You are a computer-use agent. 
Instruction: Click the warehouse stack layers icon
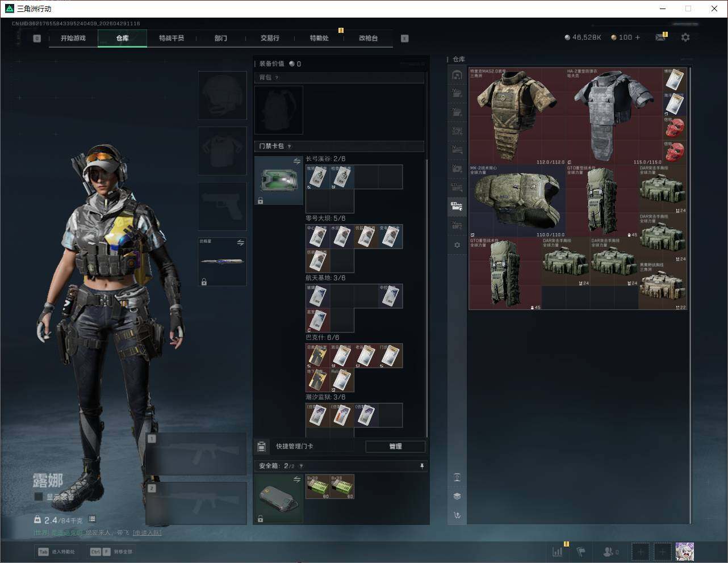coord(457,496)
